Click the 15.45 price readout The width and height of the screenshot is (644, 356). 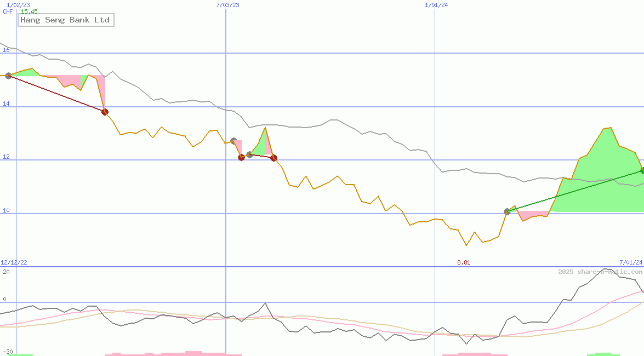[x=29, y=12]
